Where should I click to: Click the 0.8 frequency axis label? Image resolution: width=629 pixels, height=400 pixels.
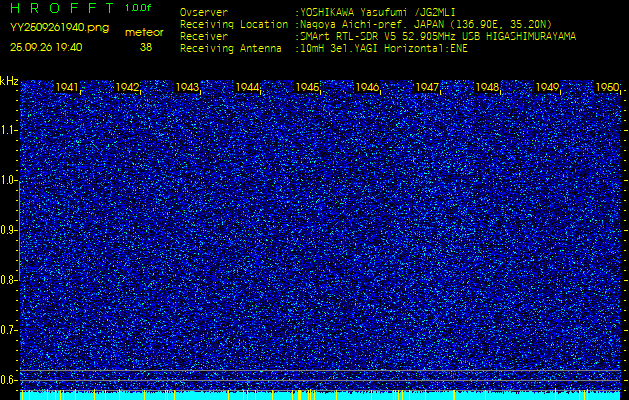pyautogui.click(x=7, y=280)
